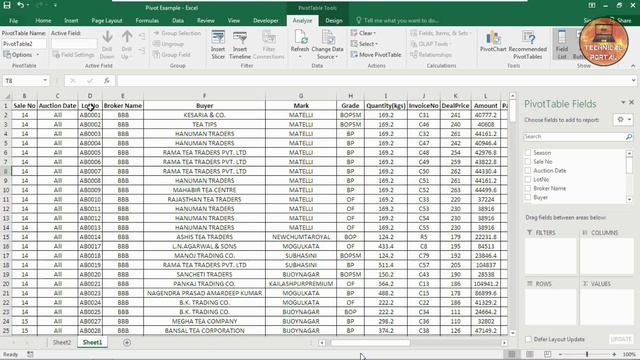Image resolution: width=640 pixels, height=360 pixels.
Task: Click the horizontal scrollbar thumb
Action: click(370, 343)
